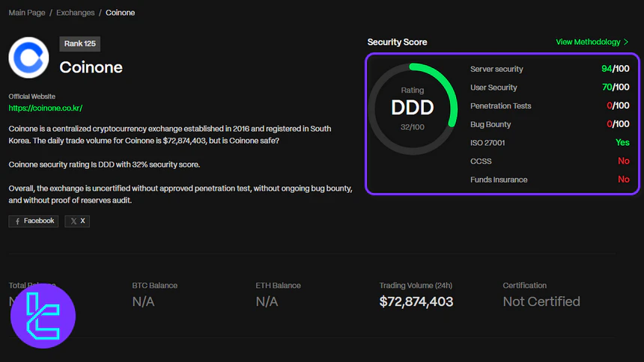Click the Bug Bounty label

pos(490,124)
